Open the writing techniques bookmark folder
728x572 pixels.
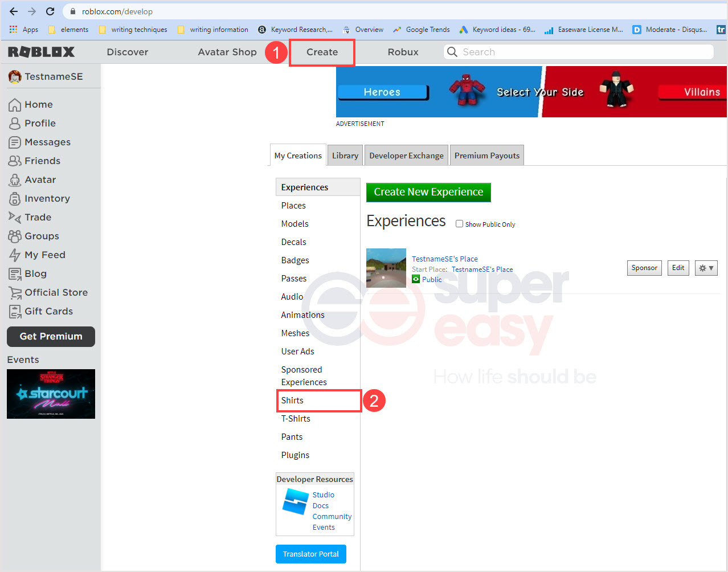coord(133,29)
